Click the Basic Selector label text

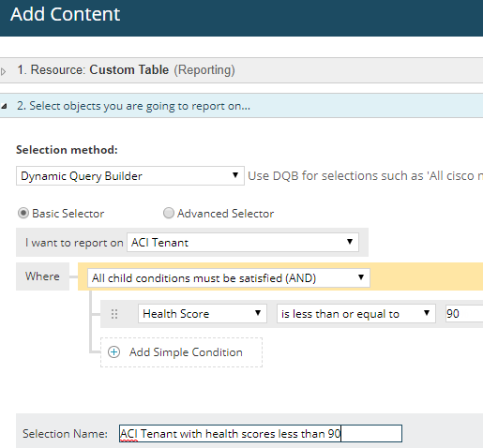pos(68,214)
